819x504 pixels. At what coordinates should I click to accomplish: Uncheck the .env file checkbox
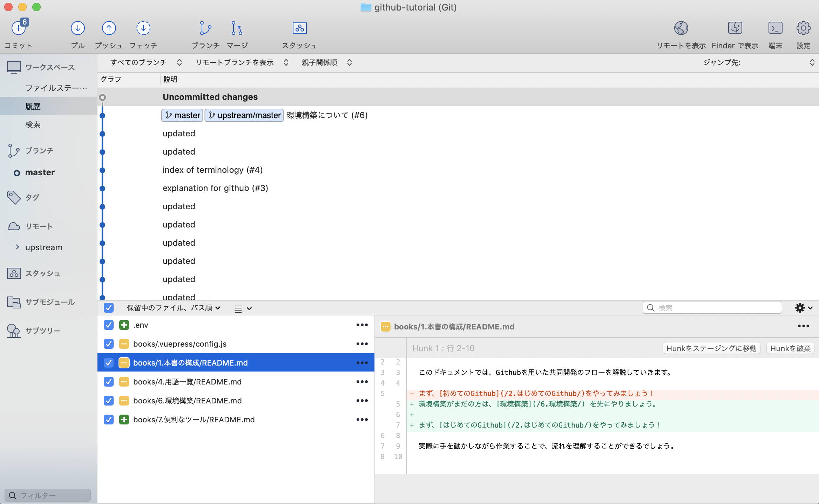click(x=109, y=325)
